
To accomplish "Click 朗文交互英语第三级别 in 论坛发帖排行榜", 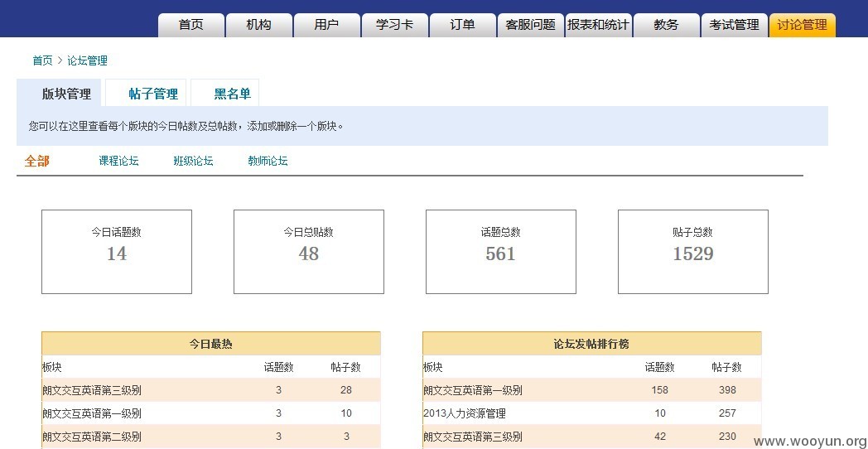I will pos(473,437).
